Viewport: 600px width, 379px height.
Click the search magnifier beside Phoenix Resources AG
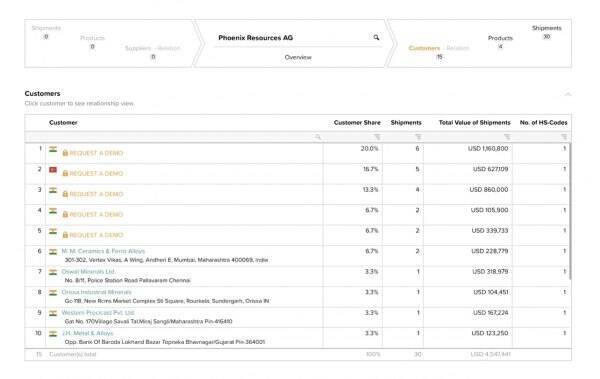click(376, 37)
